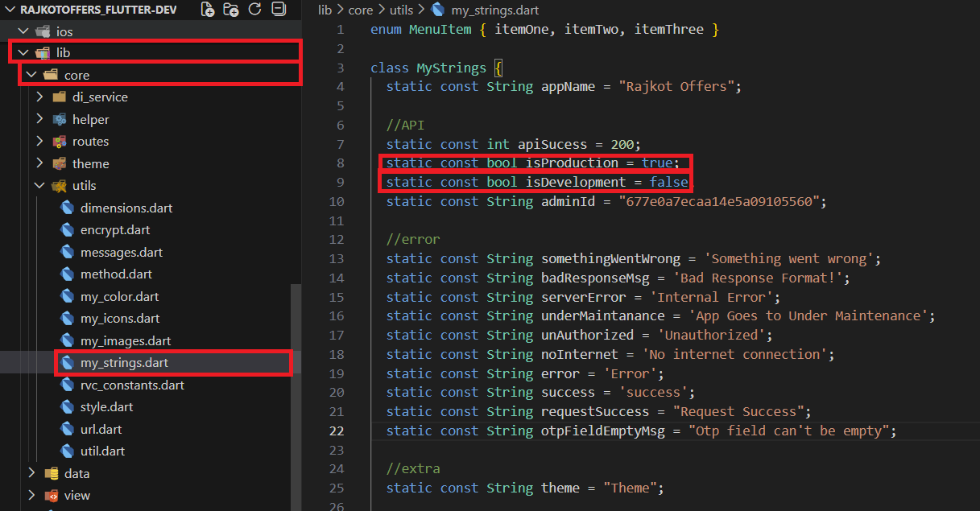
Task: Open rvc_constants.dart file
Action: pos(132,385)
